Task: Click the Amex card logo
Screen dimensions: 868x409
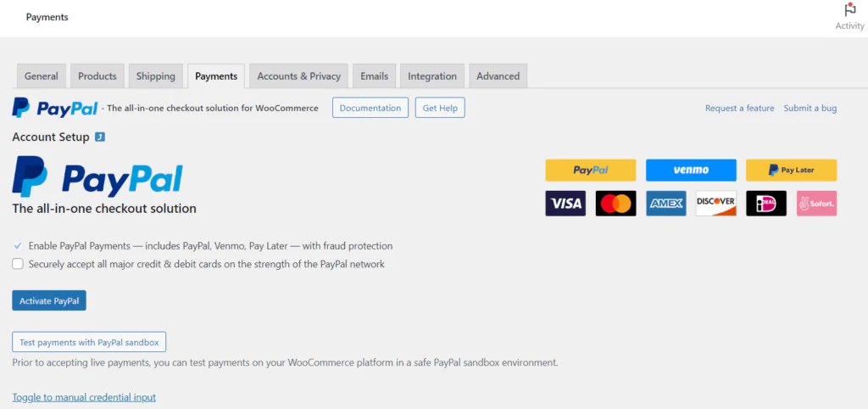Action: click(666, 204)
